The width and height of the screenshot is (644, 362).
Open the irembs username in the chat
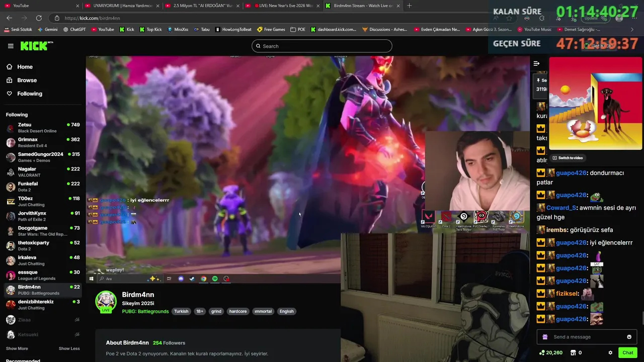point(557,230)
